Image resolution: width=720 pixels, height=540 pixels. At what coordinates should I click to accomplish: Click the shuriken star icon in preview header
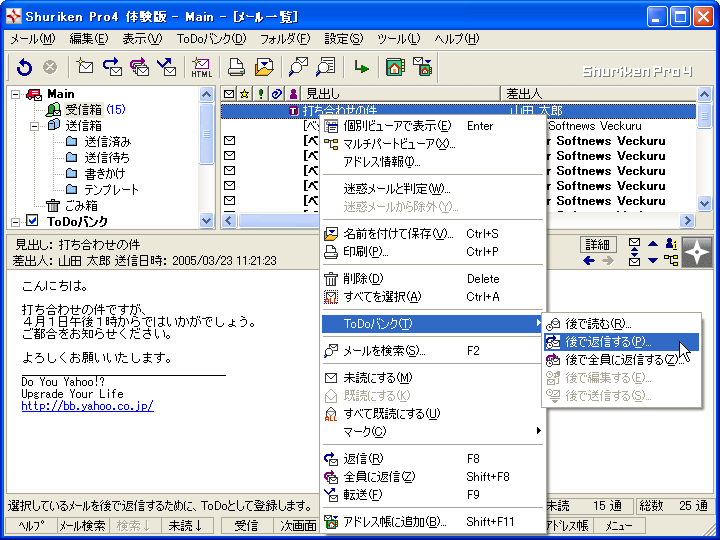pyautogui.click(x=697, y=252)
